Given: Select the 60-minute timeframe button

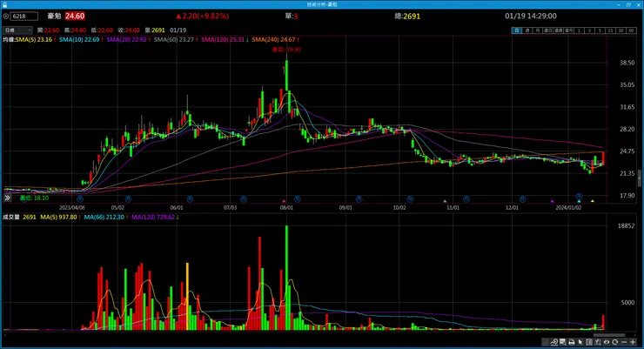Looking at the screenshot, I should (x=632, y=30).
